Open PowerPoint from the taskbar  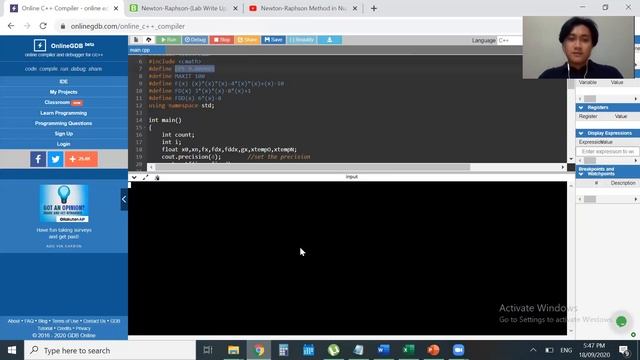[433, 350]
